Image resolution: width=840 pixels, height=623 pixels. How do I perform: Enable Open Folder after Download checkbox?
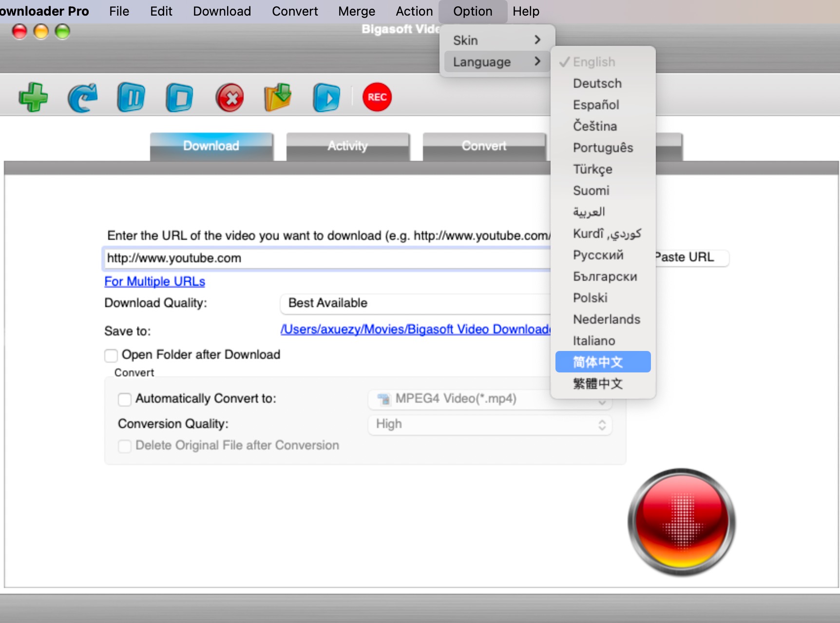[111, 355]
